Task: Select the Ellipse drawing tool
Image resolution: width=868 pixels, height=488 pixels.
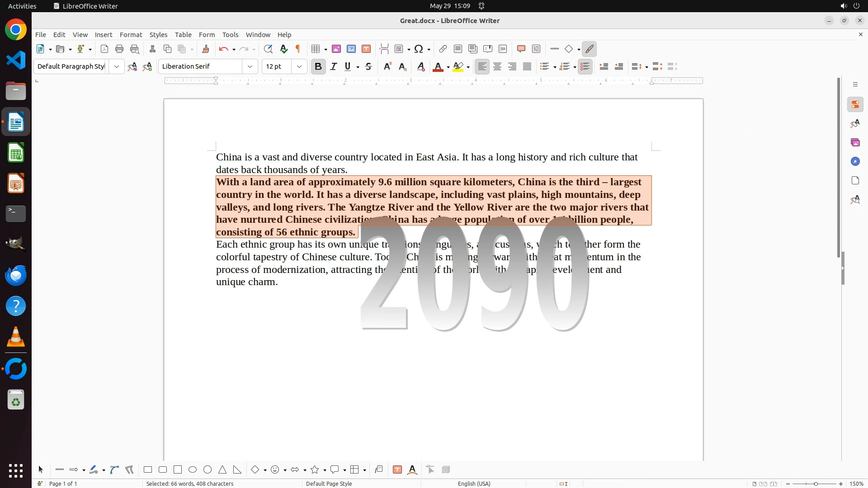Action: tap(193, 469)
